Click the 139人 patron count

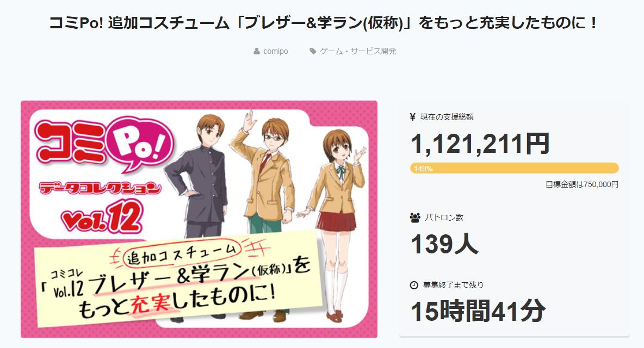pos(444,244)
